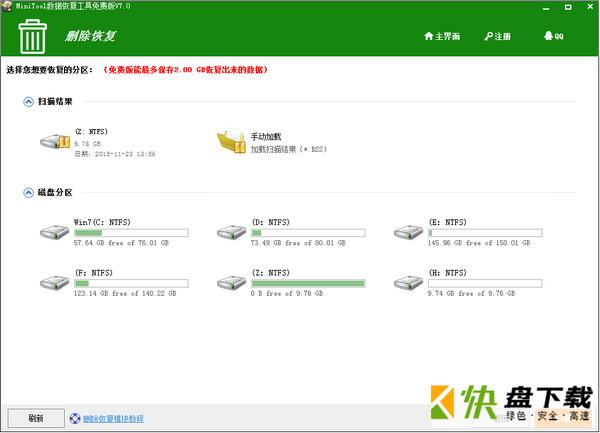The image size is (600, 433).
Task: Select the (F: NTFS) drive icon
Action: [55, 283]
